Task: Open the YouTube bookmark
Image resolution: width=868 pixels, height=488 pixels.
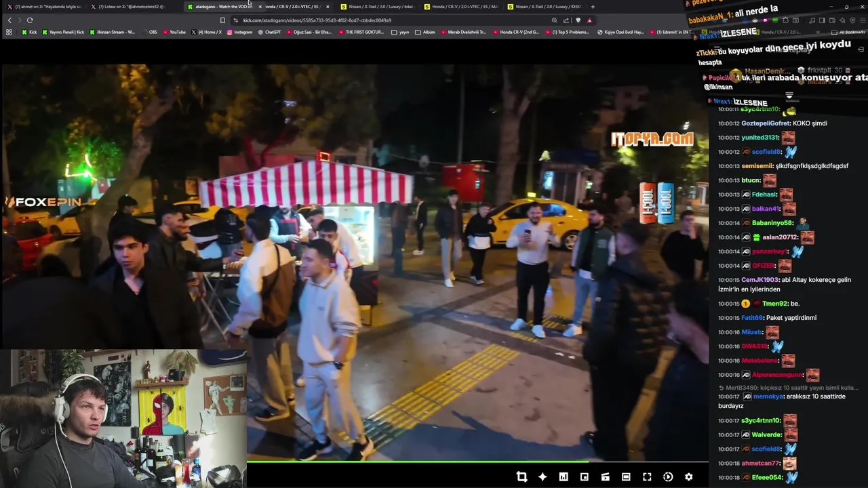Action: (x=174, y=32)
